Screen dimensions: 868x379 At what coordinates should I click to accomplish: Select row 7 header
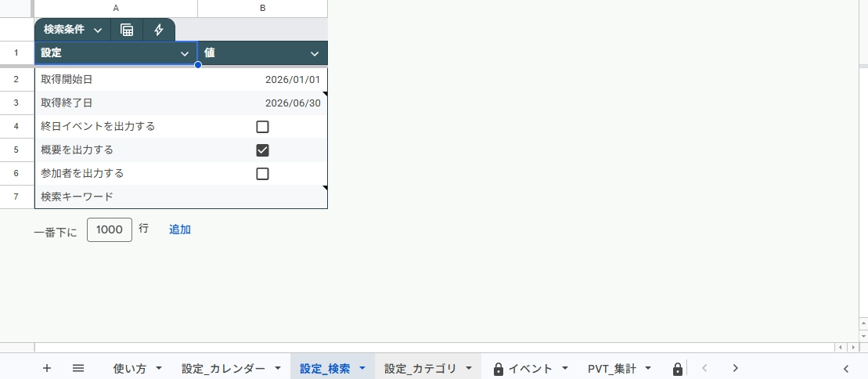click(16, 197)
